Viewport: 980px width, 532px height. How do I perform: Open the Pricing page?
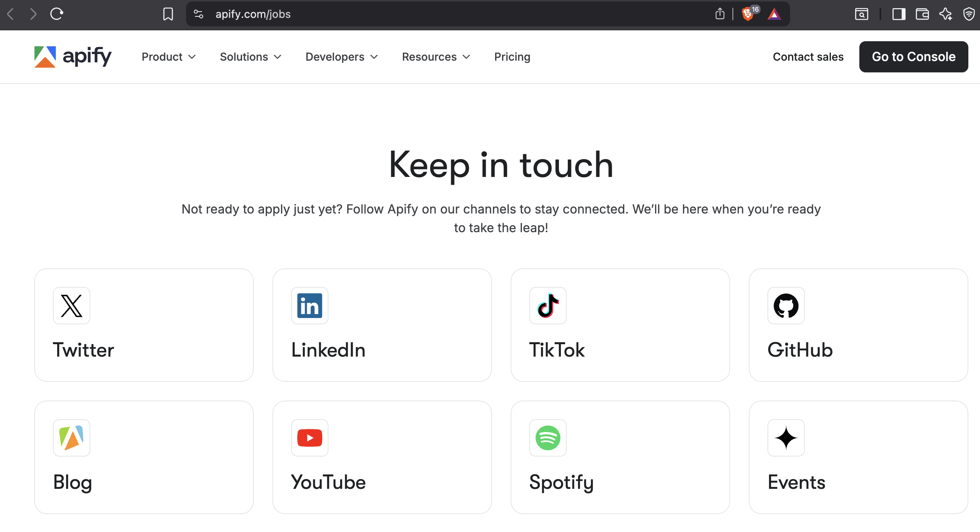coord(512,57)
